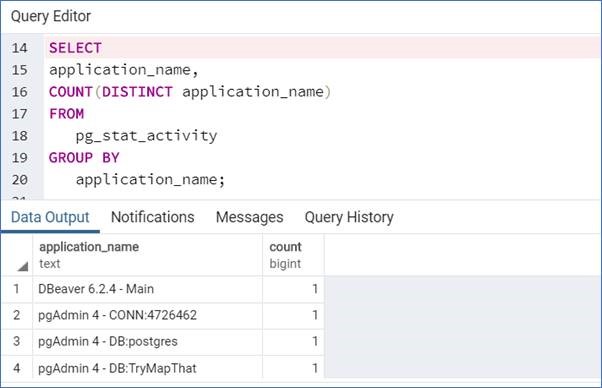Click the 'application_name,' text on line 15
Image resolution: width=602 pixels, height=388 pixels.
click(x=124, y=70)
